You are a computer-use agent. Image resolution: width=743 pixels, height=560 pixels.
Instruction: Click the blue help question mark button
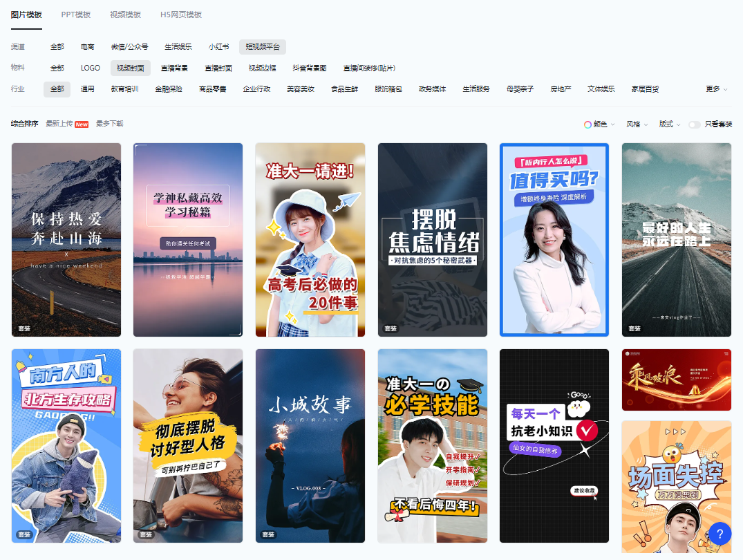[x=720, y=534]
